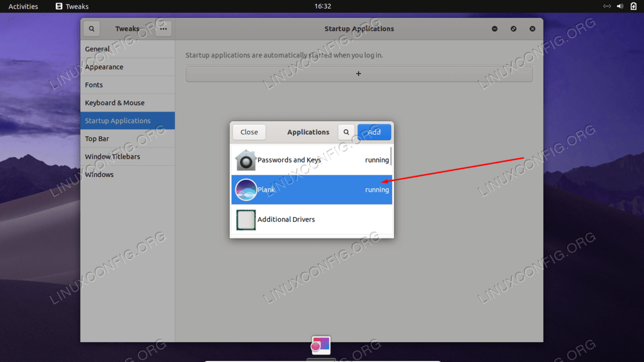The width and height of the screenshot is (644, 362).
Task: Open the Tweaks three-dots menu
Action: pyautogui.click(x=164, y=29)
